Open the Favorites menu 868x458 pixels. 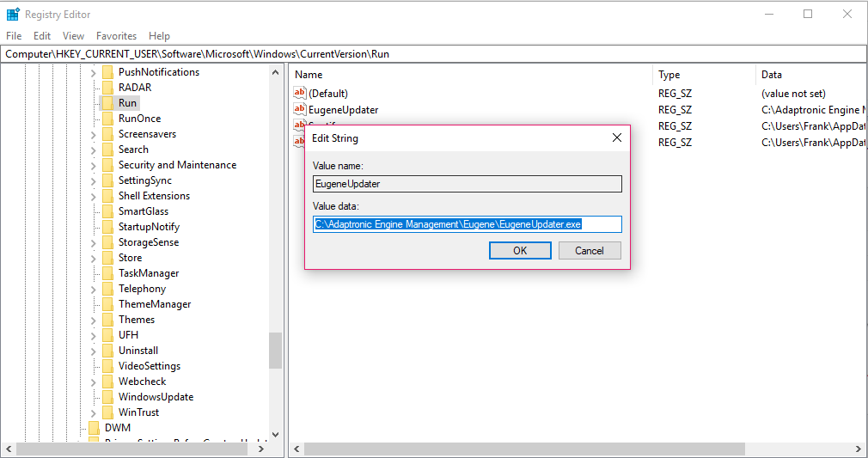click(x=116, y=36)
